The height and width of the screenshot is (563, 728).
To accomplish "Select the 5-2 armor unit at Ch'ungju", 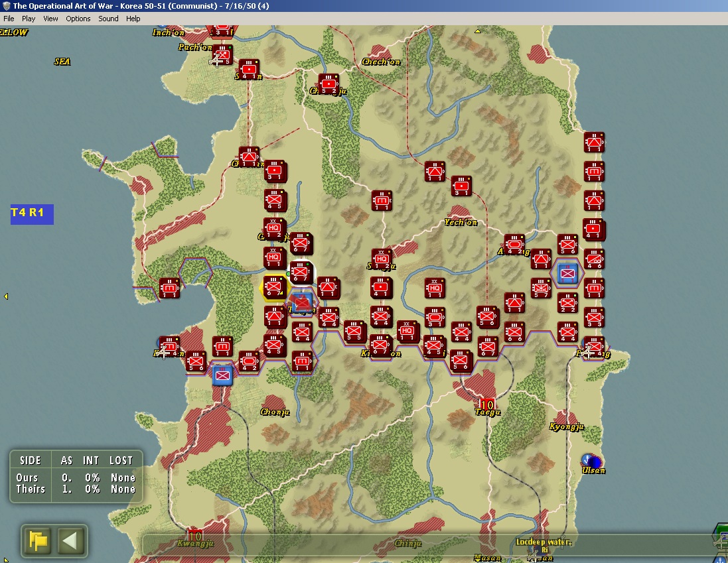I will [328, 85].
